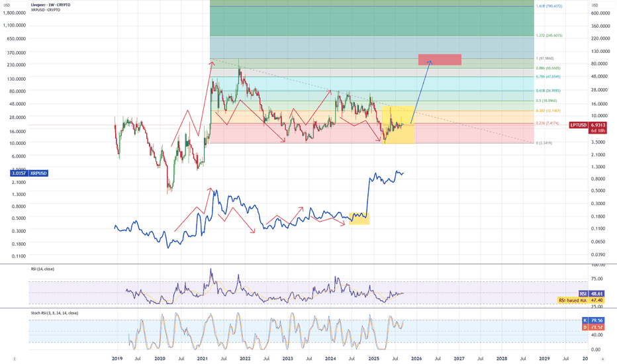Select the 0.786 (47.5545) Fibonacci level label
617x364 pixels.
coord(548,77)
